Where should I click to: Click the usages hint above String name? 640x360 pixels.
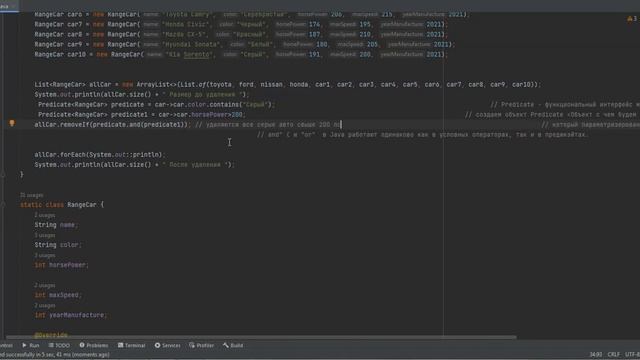click(44, 215)
